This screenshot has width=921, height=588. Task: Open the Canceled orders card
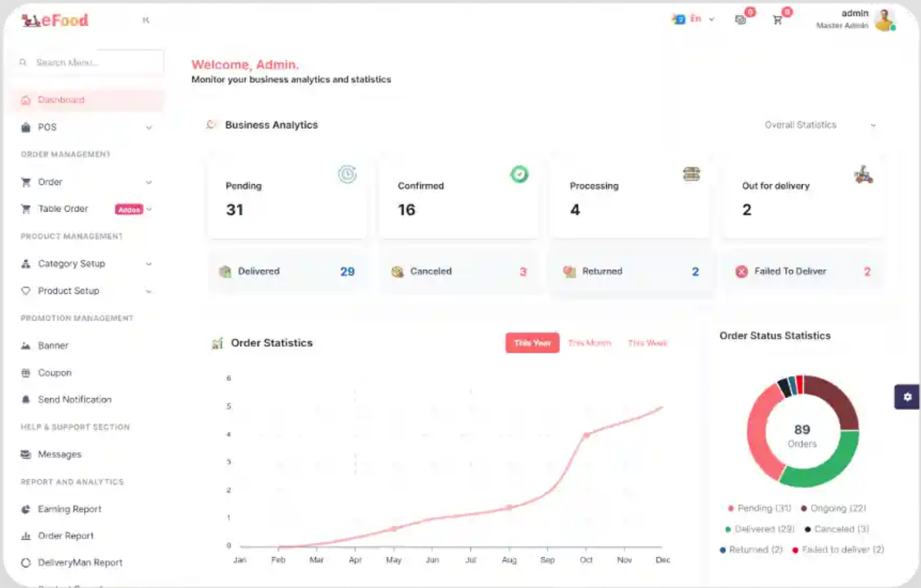[x=459, y=271]
